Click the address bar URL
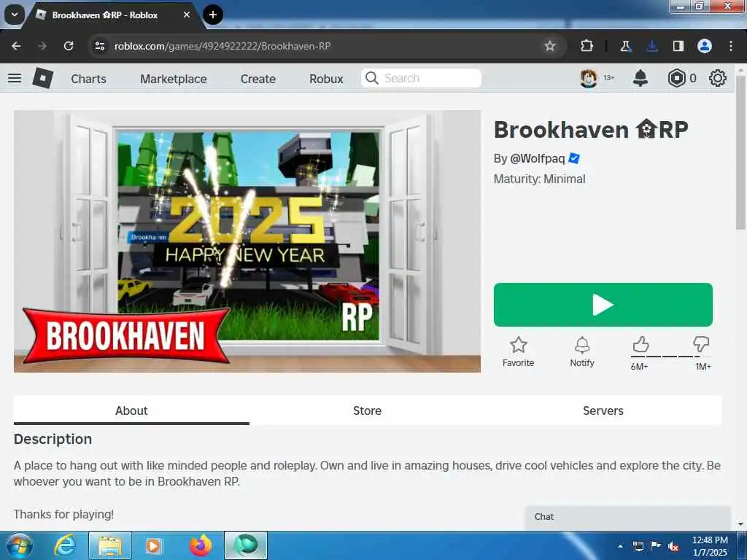The width and height of the screenshot is (747, 560). click(222, 46)
